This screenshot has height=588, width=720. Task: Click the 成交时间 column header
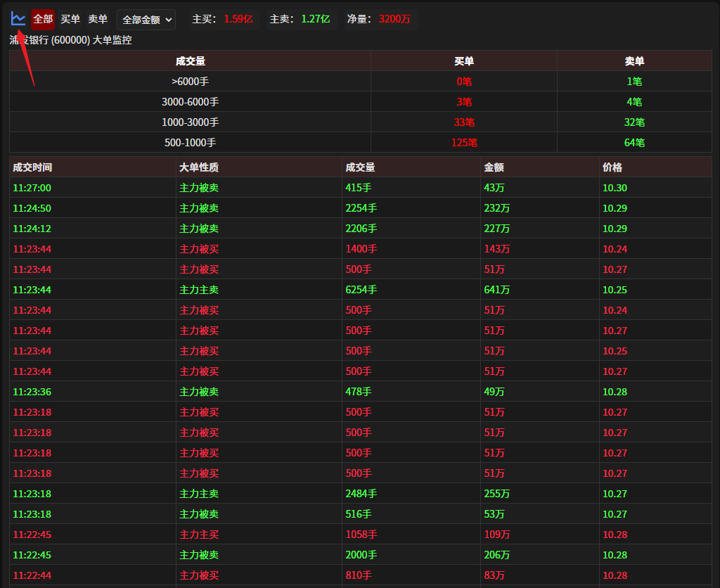32,167
